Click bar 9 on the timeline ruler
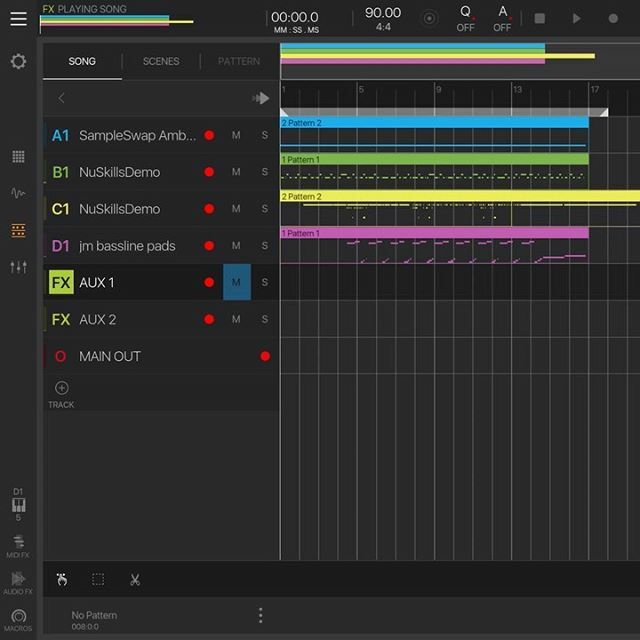 438,89
